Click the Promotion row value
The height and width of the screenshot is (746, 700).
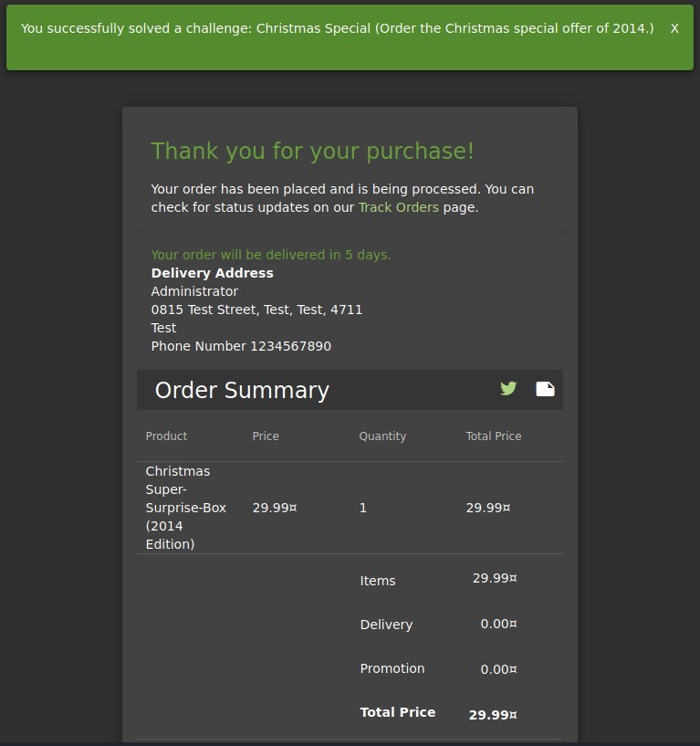point(497,669)
